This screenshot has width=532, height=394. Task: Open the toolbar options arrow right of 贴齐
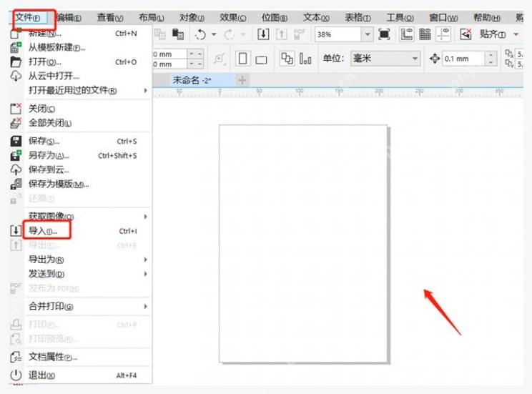[516, 34]
